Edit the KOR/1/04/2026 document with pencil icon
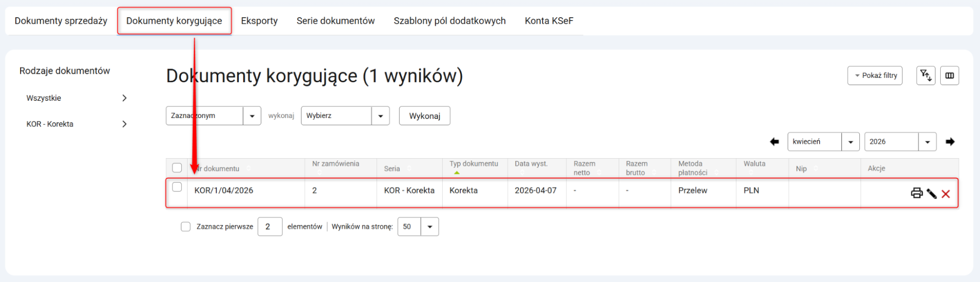 (x=931, y=194)
